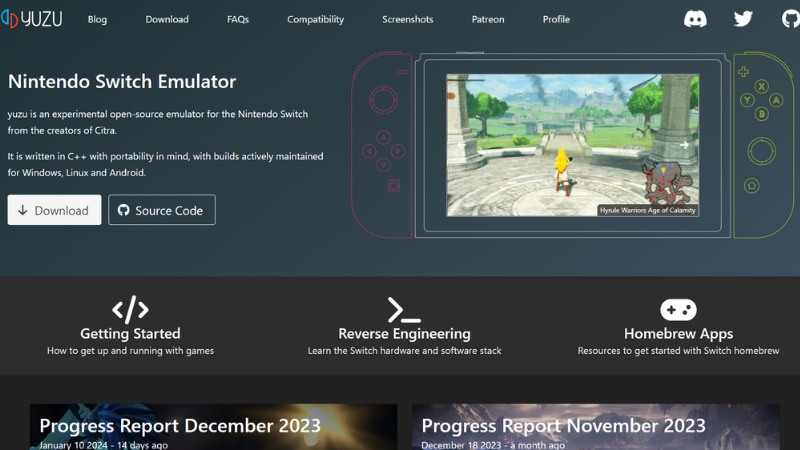Click the yuzu logo in the header

pyautogui.click(x=32, y=19)
